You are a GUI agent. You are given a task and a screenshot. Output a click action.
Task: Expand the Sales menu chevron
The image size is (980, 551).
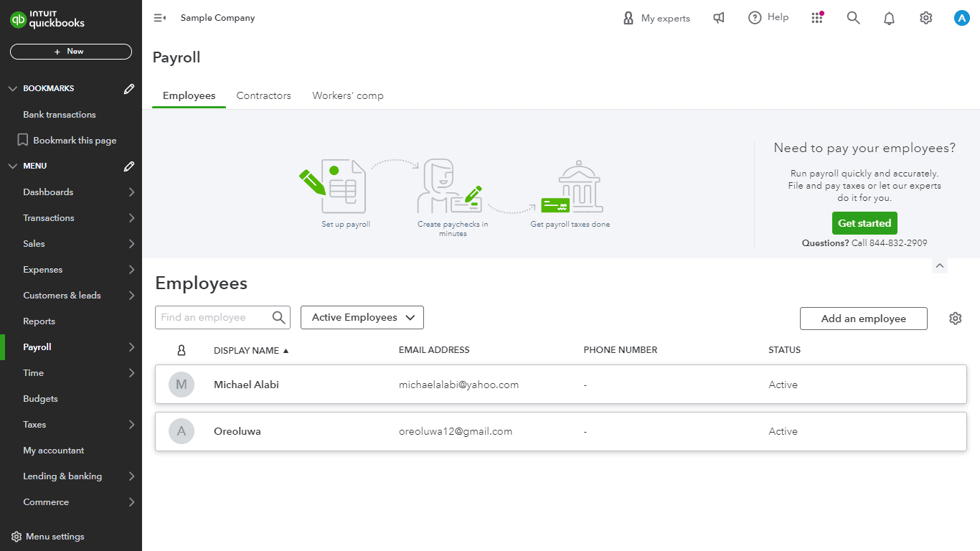[x=131, y=244]
